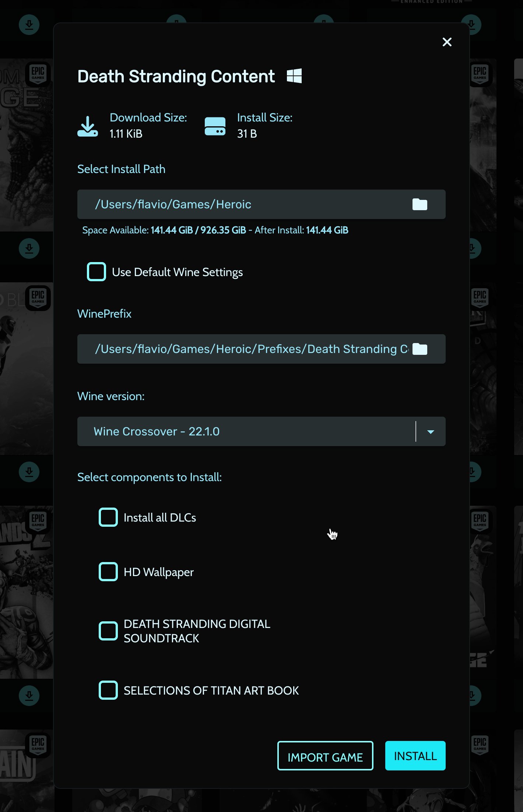The width and height of the screenshot is (523, 812).
Task: Click the INSTALL button
Action: [x=415, y=756]
